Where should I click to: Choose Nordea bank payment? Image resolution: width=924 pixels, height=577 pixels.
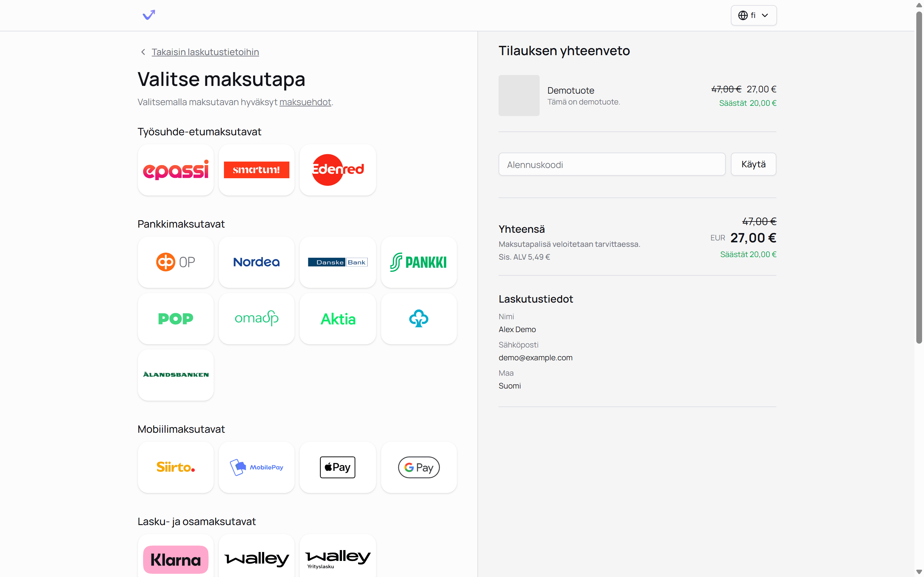pyautogui.click(x=257, y=262)
